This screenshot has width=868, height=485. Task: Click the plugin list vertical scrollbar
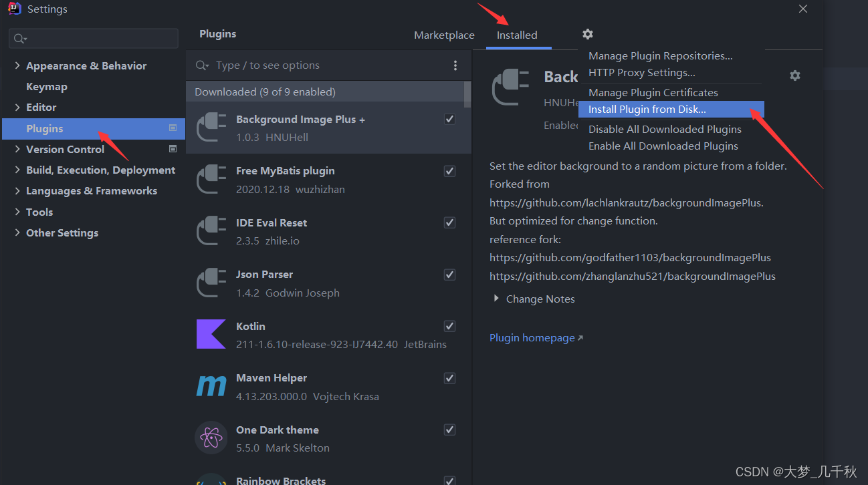tap(467, 94)
